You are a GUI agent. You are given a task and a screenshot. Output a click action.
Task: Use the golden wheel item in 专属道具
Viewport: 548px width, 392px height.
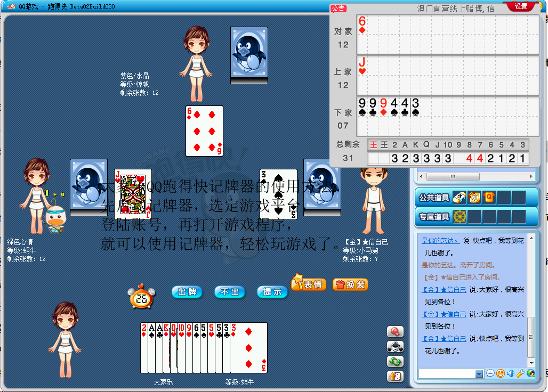[x=460, y=217]
